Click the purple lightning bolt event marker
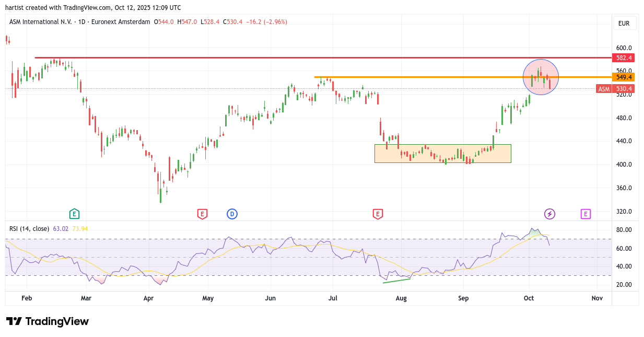The width and height of the screenshot is (644, 337). [x=549, y=213]
